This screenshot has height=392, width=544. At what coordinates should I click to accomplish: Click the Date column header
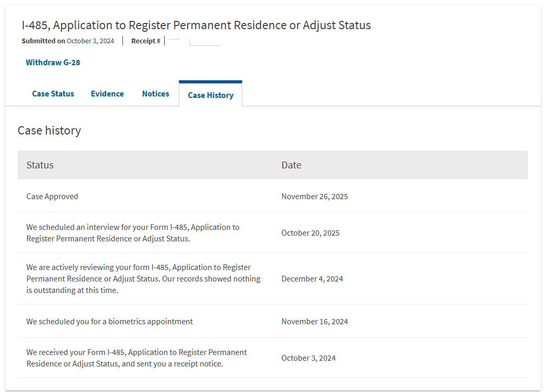[x=291, y=165]
